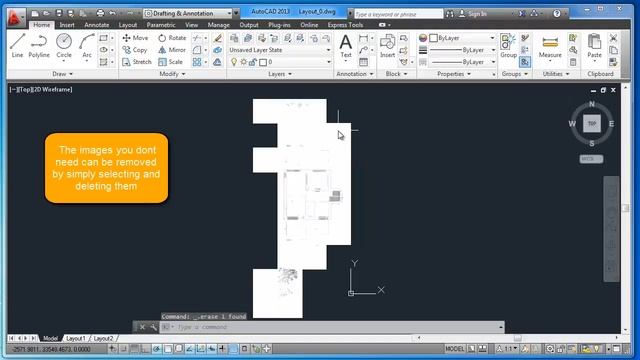Click the keyword search input field

click(398, 14)
